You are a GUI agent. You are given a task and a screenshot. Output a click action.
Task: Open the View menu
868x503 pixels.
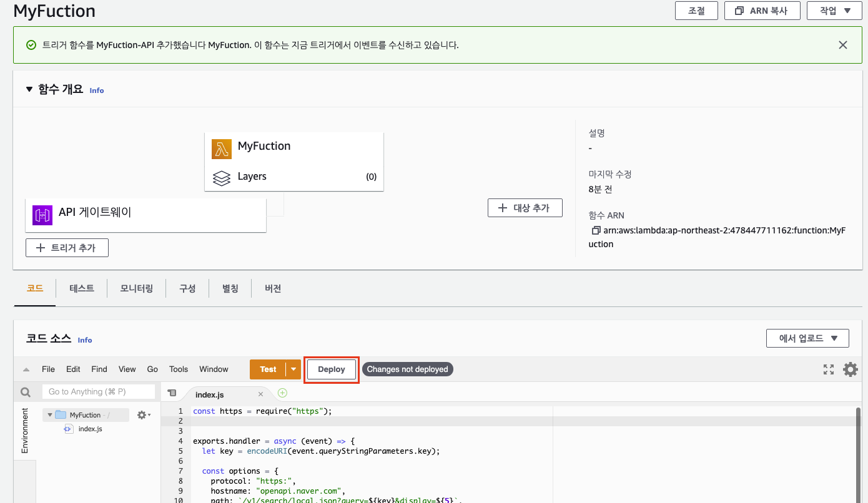point(127,369)
